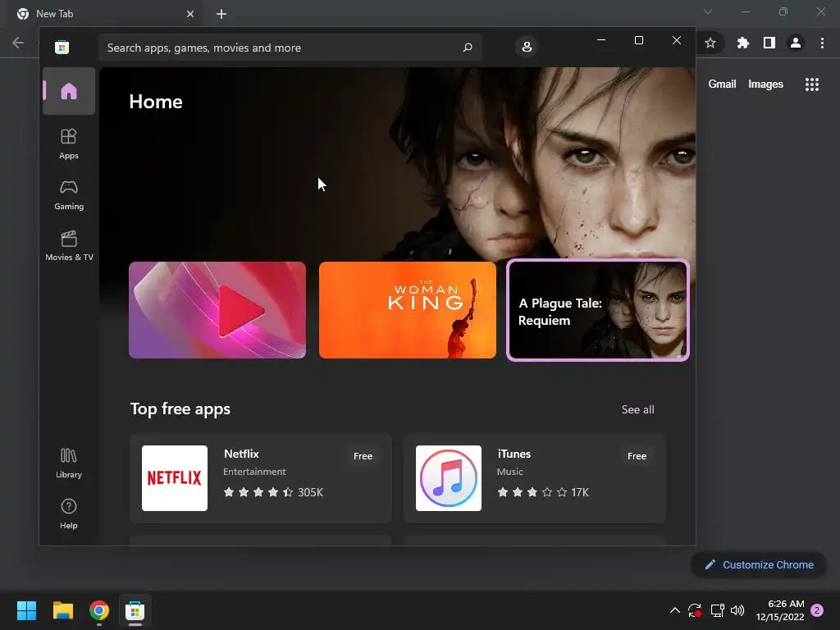Bookmark page with Chrome star icon

point(710,43)
